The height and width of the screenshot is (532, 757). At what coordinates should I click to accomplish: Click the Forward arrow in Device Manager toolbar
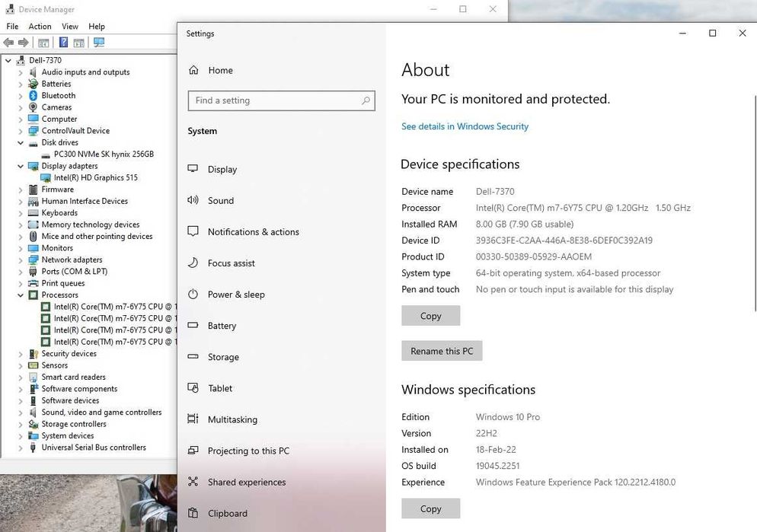point(23,43)
